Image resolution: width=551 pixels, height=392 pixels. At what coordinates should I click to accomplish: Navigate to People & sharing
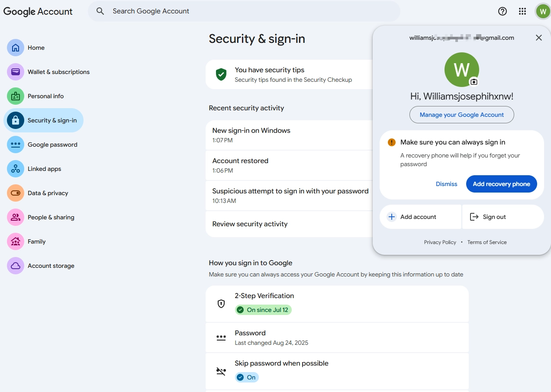point(41,217)
